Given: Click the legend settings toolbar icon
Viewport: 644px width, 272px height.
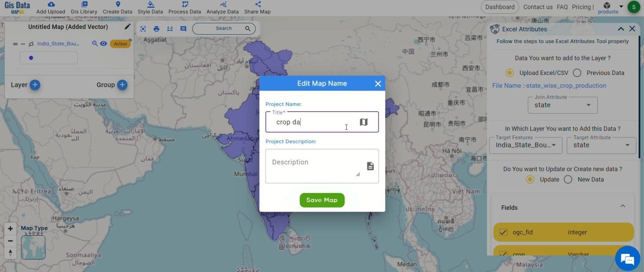Looking at the screenshot, I should [170, 29].
